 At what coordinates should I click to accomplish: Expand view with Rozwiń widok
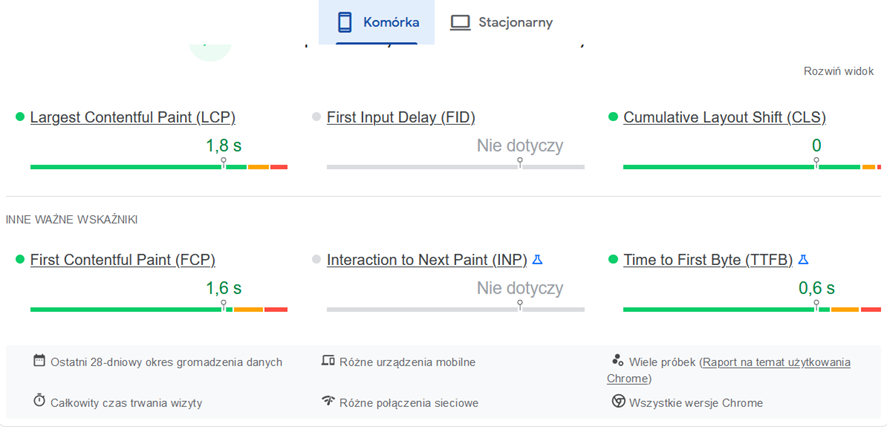839,72
